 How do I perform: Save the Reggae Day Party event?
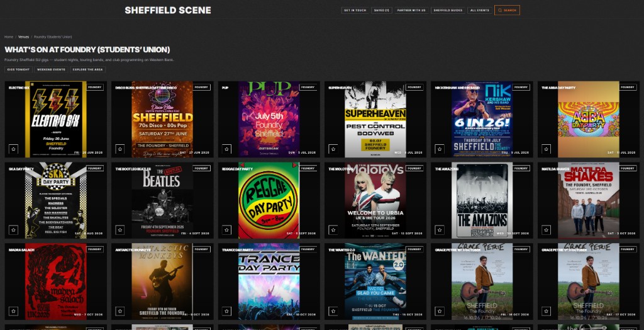point(226,230)
